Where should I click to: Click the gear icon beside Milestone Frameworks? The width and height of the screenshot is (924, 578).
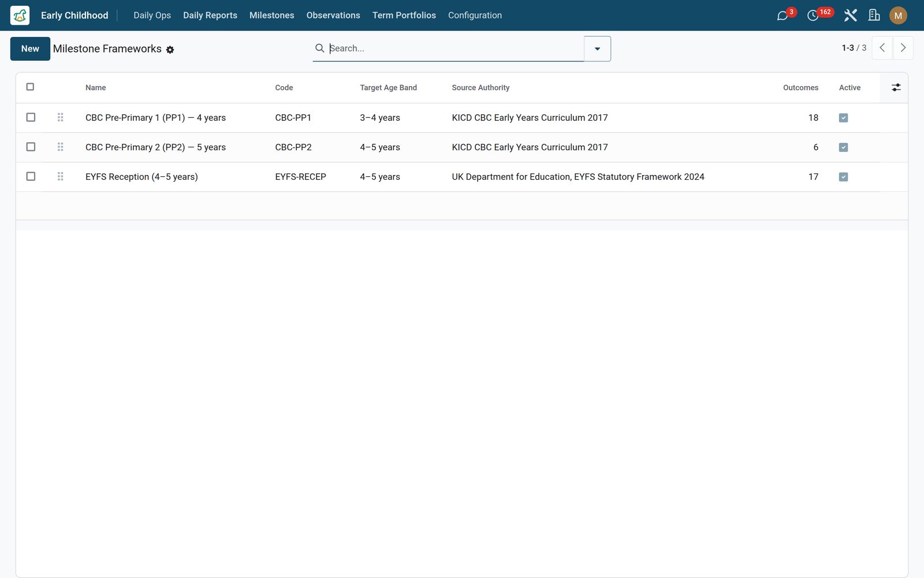[170, 50]
